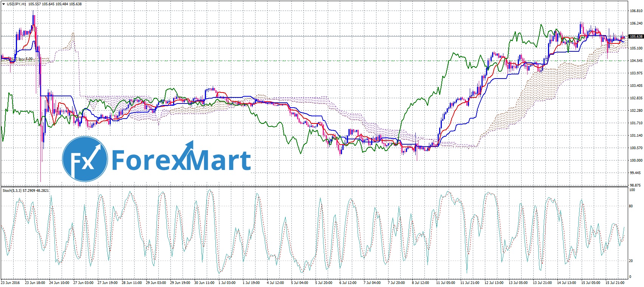Viewport: 644px width, 287px height.
Task: Select the buy 5.00 order label
Action: click(x=26, y=59)
